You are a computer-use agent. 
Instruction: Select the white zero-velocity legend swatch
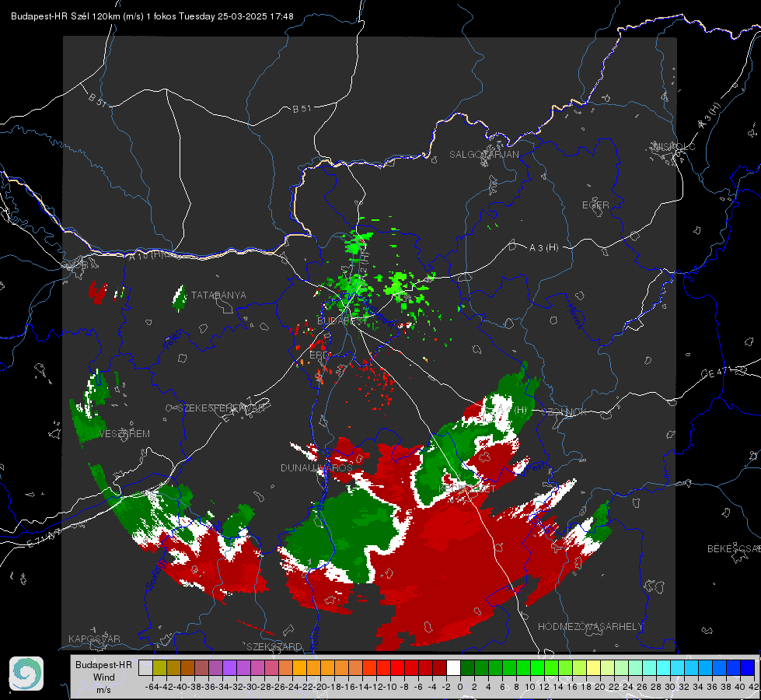[453, 668]
